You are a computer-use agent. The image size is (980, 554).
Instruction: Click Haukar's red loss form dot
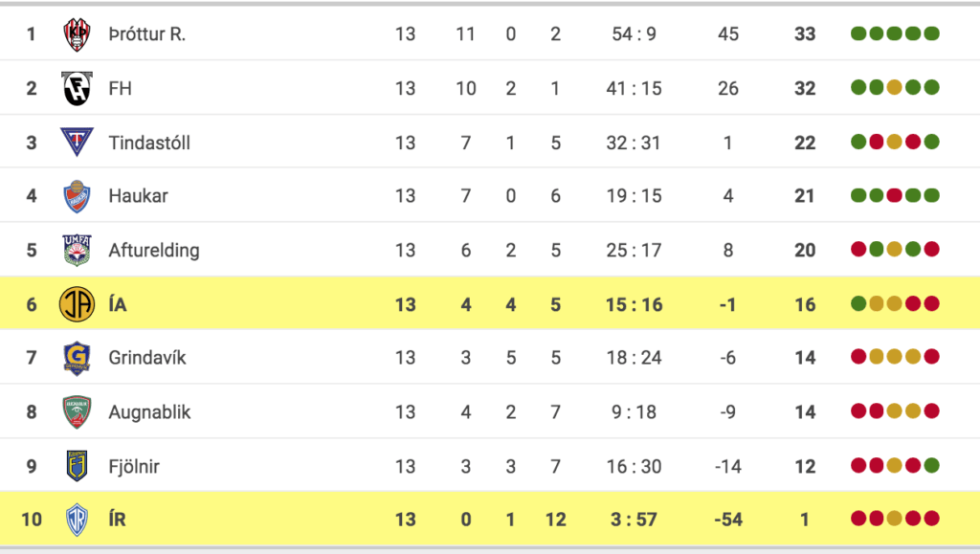(895, 195)
